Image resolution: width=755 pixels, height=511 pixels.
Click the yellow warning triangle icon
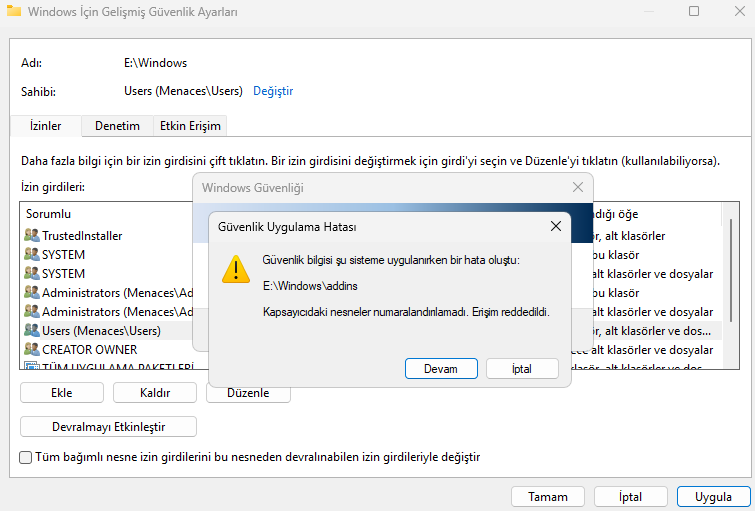pos(236,270)
